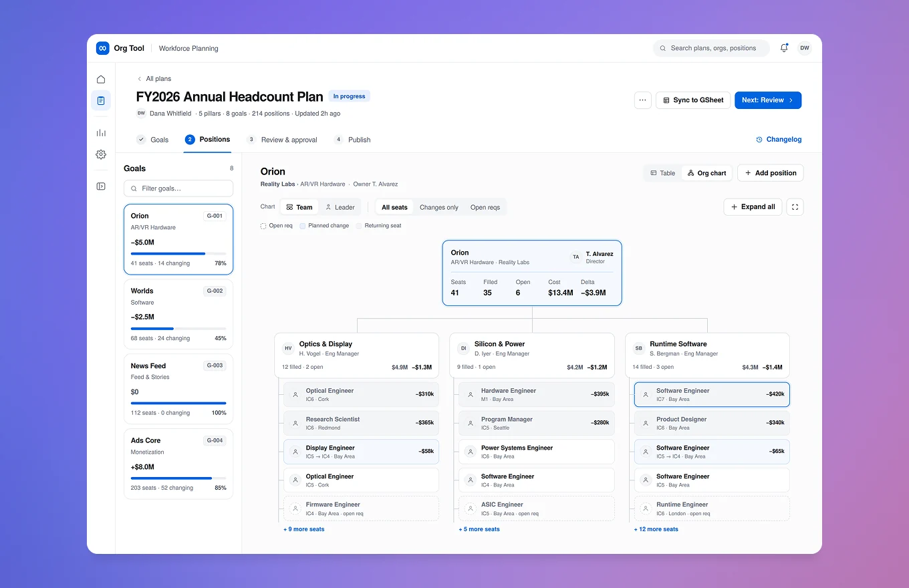Click person icon on Research Scientist seat
The image size is (909, 588).
coord(295,424)
